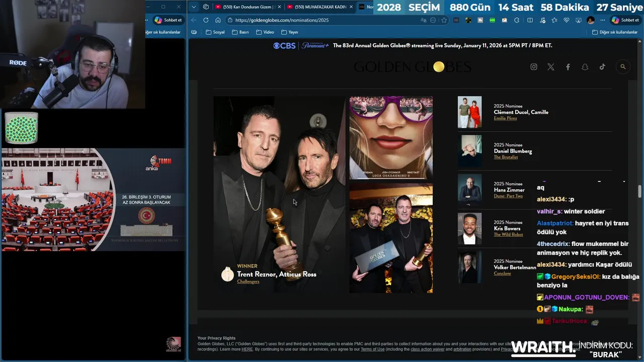Image resolution: width=644 pixels, height=362 pixels.
Task: Open the Conclave film link
Action: (502, 274)
